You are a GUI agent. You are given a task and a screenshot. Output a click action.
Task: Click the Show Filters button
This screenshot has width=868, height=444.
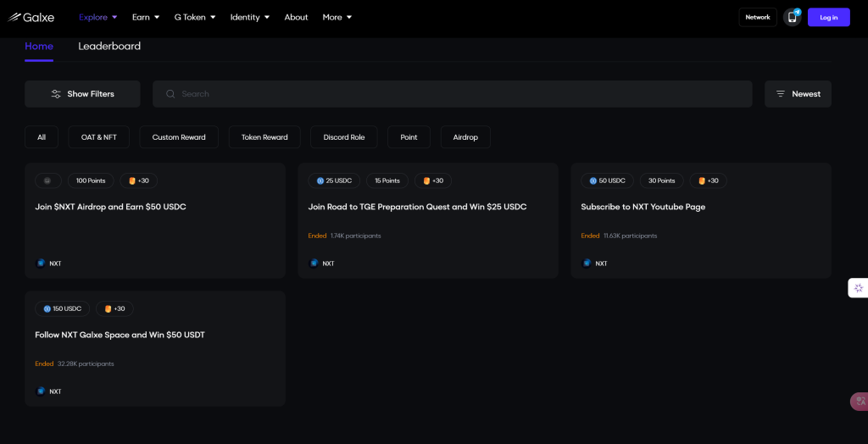click(82, 94)
